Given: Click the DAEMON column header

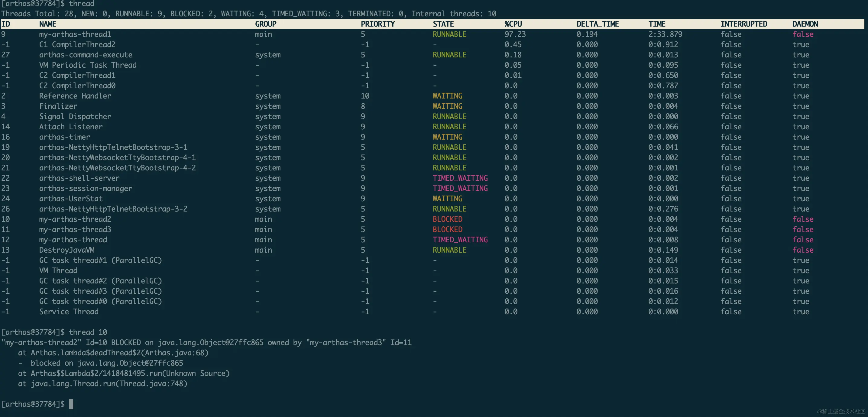Looking at the screenshot, I should click(805, 24).
